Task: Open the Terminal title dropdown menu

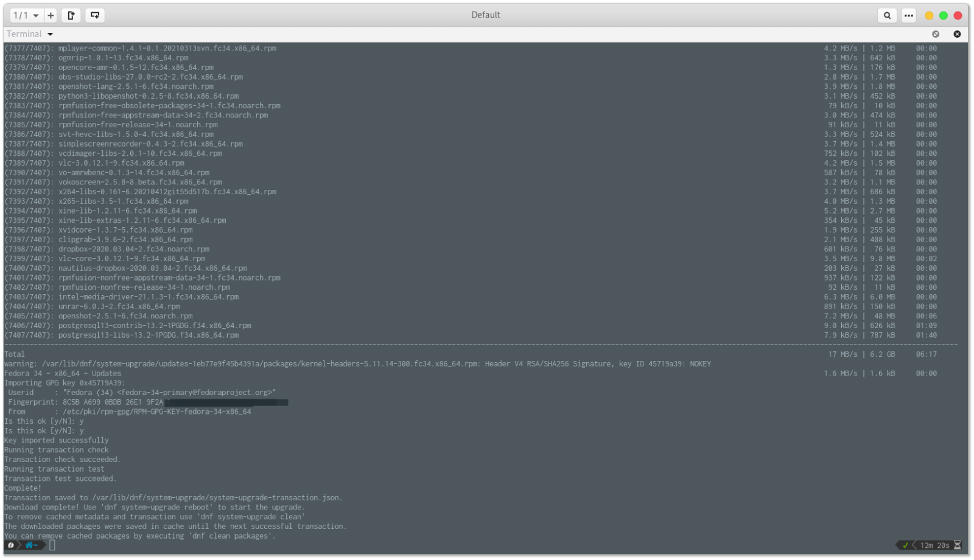Action: tap(30, 34)
